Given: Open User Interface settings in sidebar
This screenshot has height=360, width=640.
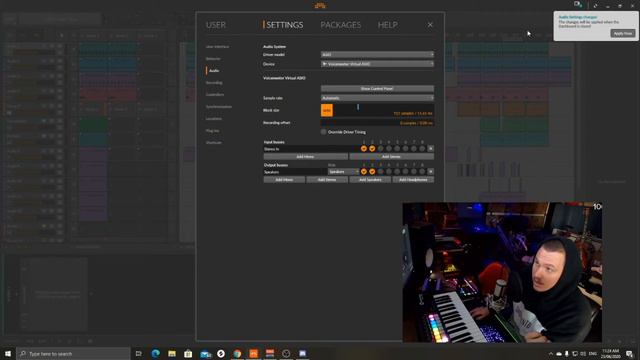Looking at the screenshot, I should pyautogui.click(x=217, y=47).
